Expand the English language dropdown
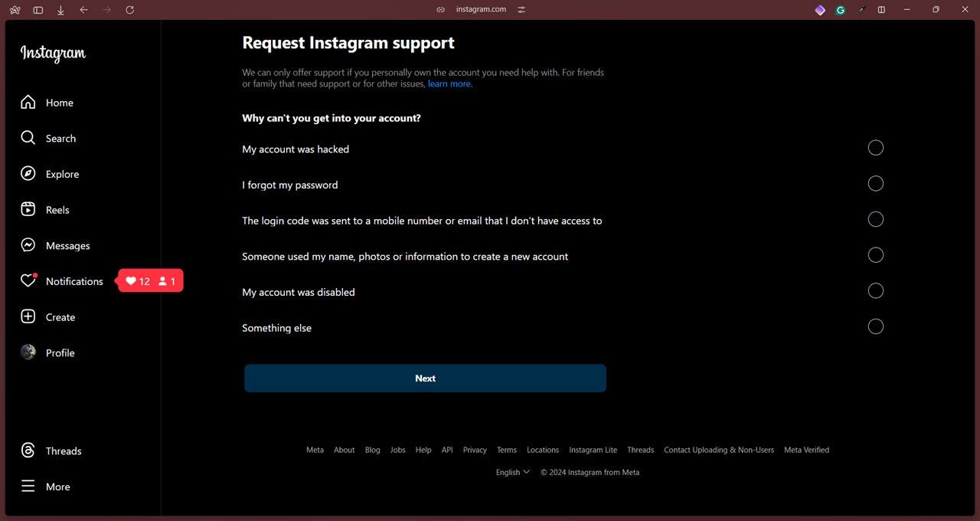Viewport: 980px width, 521px height. pos(512,472)
